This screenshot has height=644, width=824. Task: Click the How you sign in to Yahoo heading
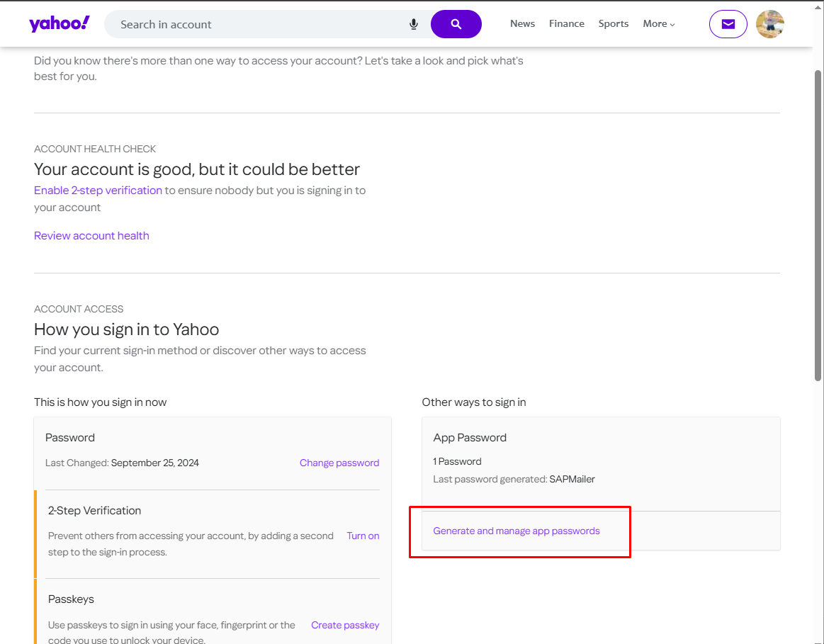[127, 329]
